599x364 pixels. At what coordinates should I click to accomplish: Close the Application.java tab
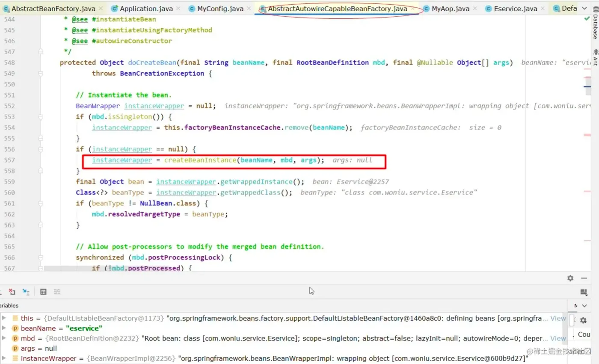click(178, 9)
